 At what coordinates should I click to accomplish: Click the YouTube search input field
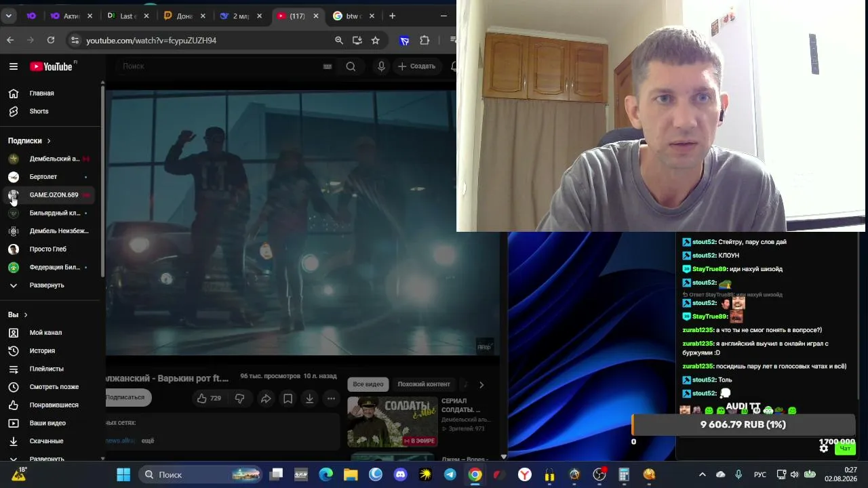217,66
